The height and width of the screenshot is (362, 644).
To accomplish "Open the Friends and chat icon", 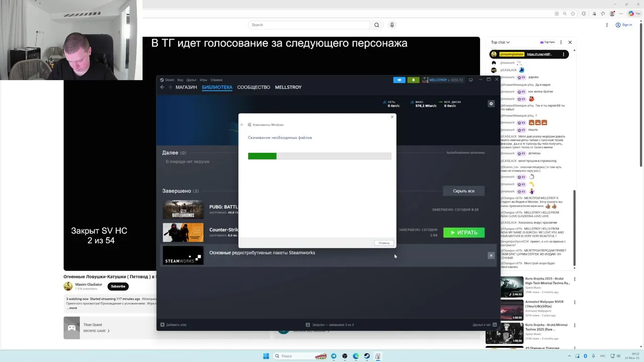I will click(x=495, y=325).
